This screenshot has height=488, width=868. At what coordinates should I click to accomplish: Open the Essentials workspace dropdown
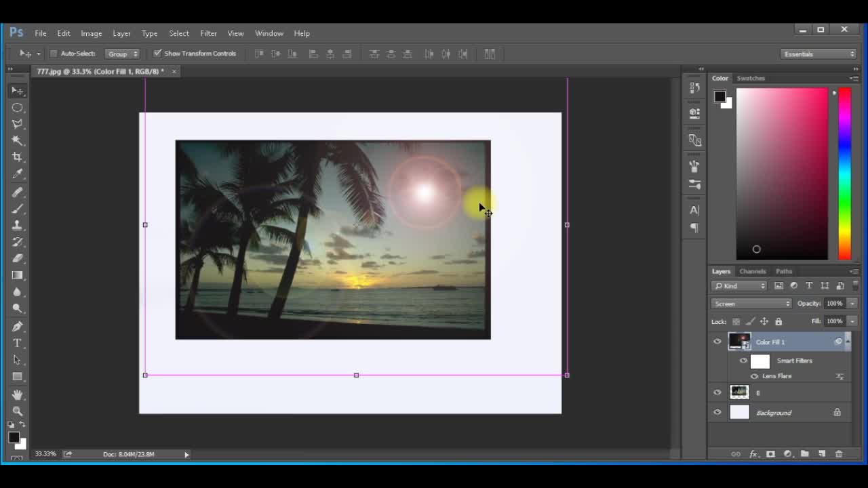click(818, 54)
